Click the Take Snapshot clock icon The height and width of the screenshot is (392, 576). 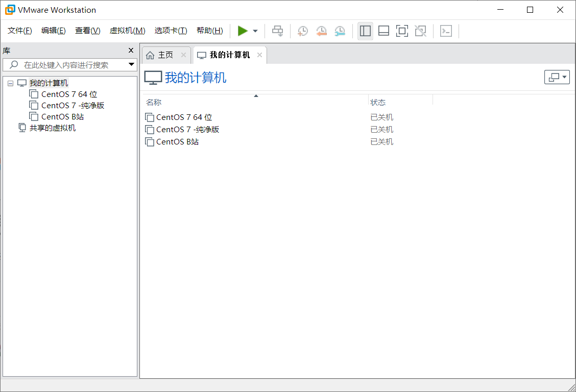[x=303, y=31]
